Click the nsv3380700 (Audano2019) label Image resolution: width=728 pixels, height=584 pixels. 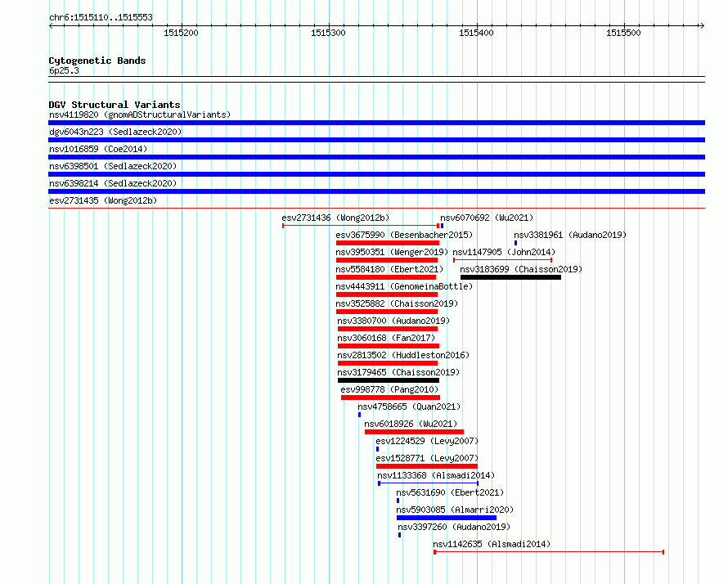[393, 321]
